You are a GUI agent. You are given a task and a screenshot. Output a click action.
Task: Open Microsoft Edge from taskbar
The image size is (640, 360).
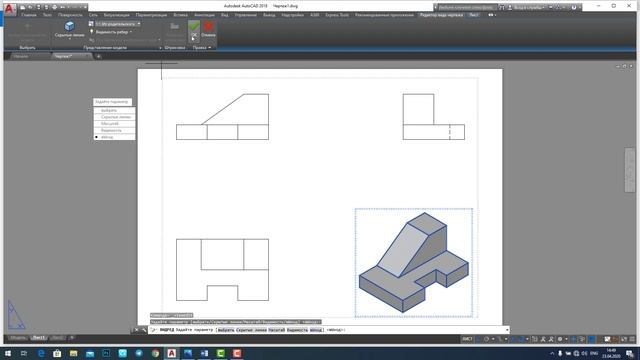[41, 353]
